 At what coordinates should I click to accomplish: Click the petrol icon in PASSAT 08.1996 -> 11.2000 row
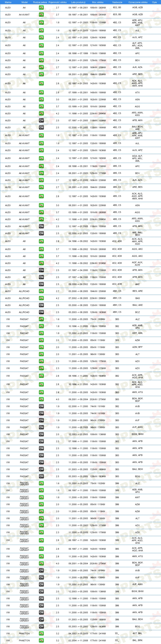[41, 376]
